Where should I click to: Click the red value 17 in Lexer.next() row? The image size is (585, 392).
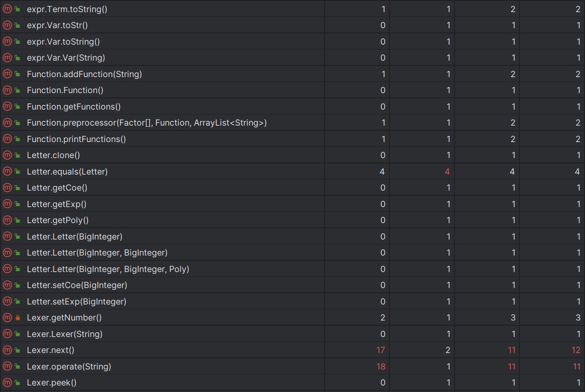pyautogui.click(x=381, y=350)
